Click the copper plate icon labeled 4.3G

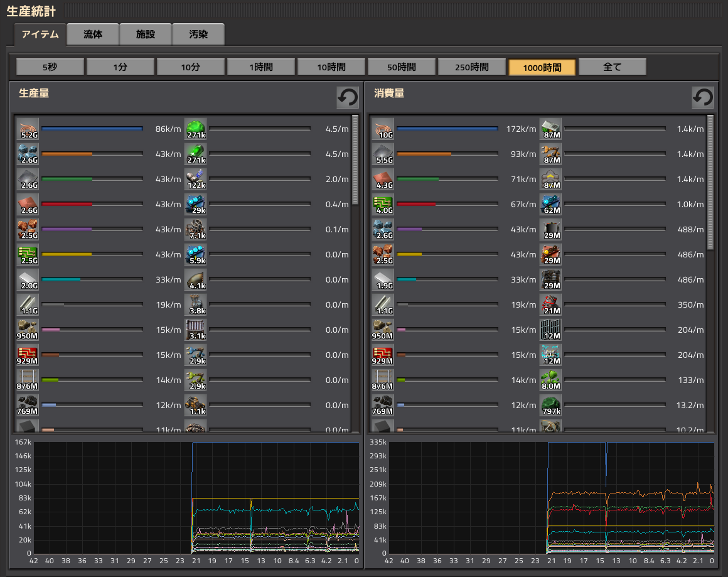point(383,179)
